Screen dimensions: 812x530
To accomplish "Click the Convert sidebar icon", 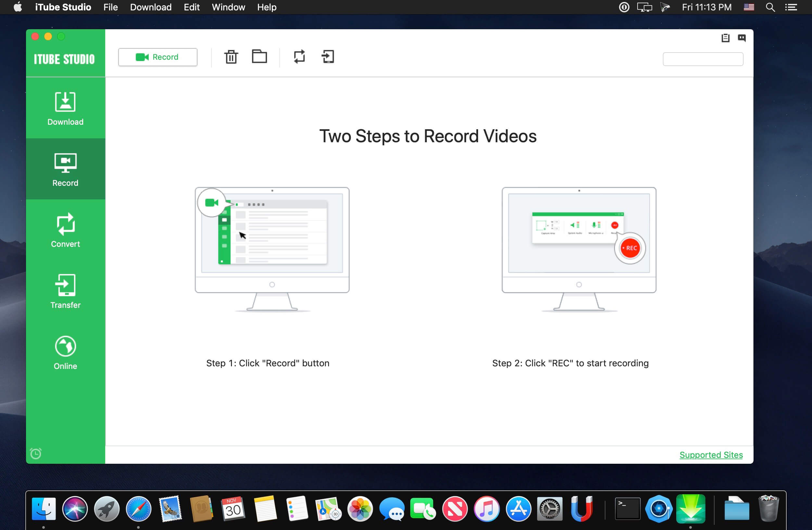I will pos(65,231).
